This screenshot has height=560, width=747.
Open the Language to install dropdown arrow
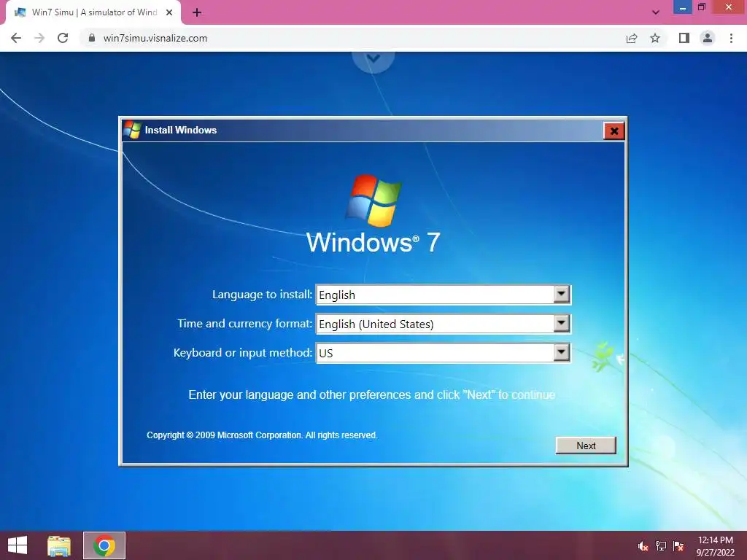[561, 295]
